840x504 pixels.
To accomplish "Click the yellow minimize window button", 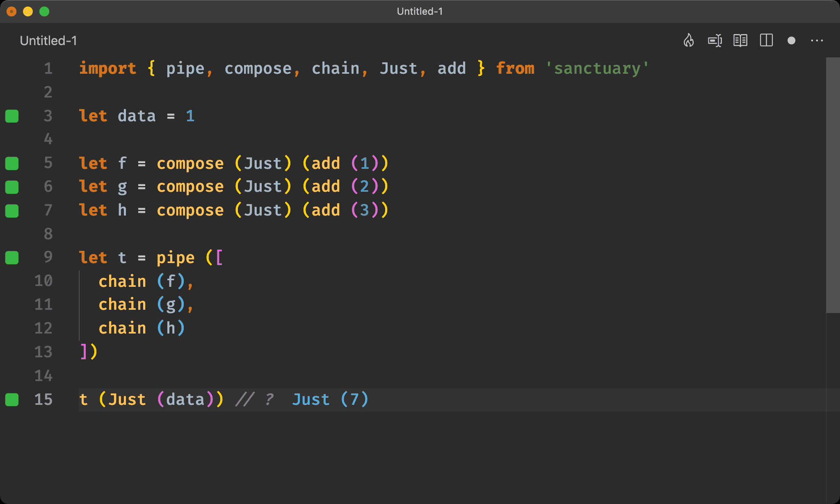I will tap(28, 11).
